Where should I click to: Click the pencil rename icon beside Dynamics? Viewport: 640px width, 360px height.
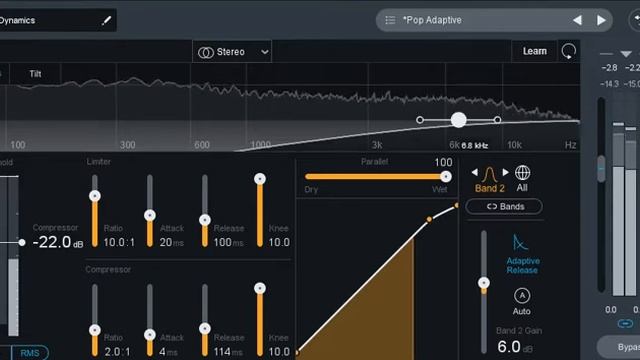pos(106,20)
